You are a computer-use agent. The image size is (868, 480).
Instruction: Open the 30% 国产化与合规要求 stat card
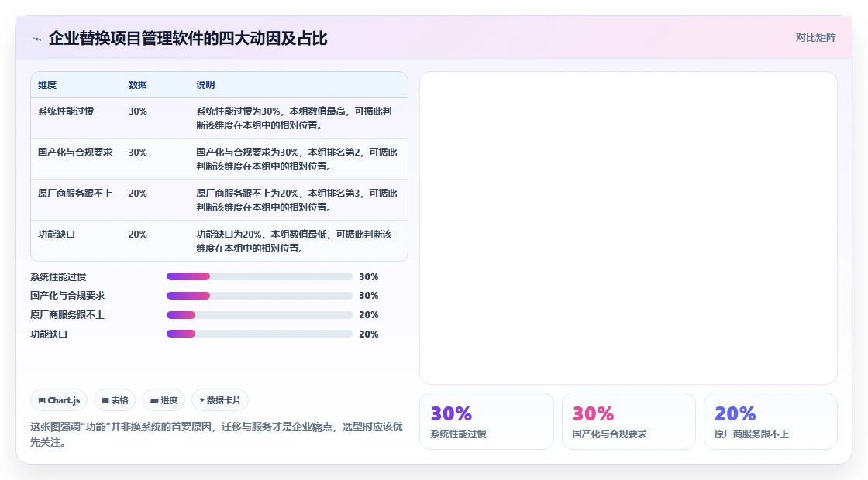(629, 421)
